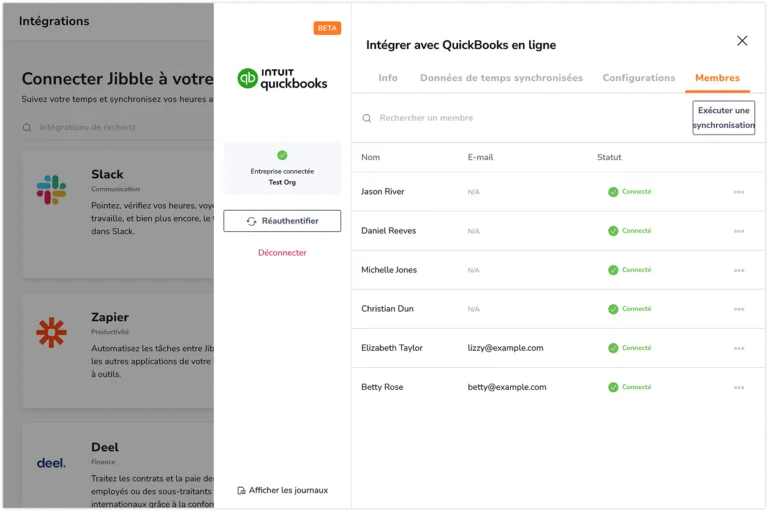768x511 pixels.
Task: Click Daniel Reeves' Connecté status icon
Action: tap(613, 231)
